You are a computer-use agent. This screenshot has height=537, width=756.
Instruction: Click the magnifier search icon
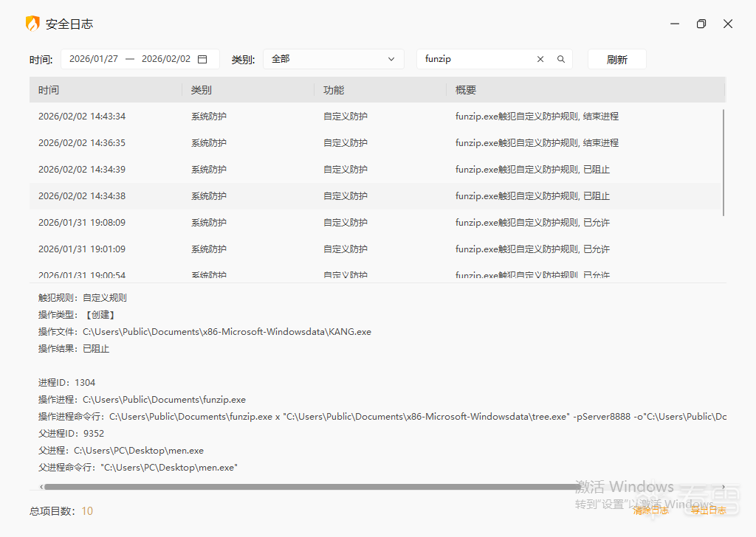pos(561,59)
